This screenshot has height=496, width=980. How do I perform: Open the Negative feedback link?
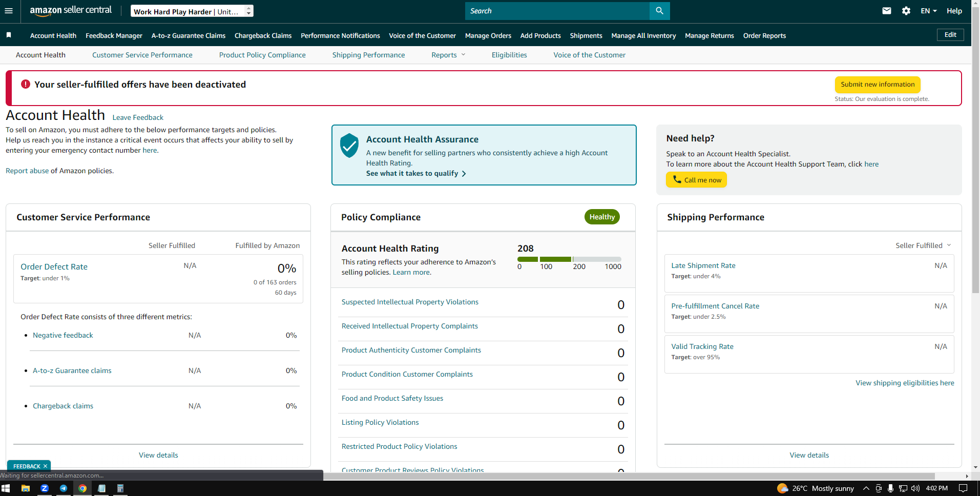click(x=63, y=335)
